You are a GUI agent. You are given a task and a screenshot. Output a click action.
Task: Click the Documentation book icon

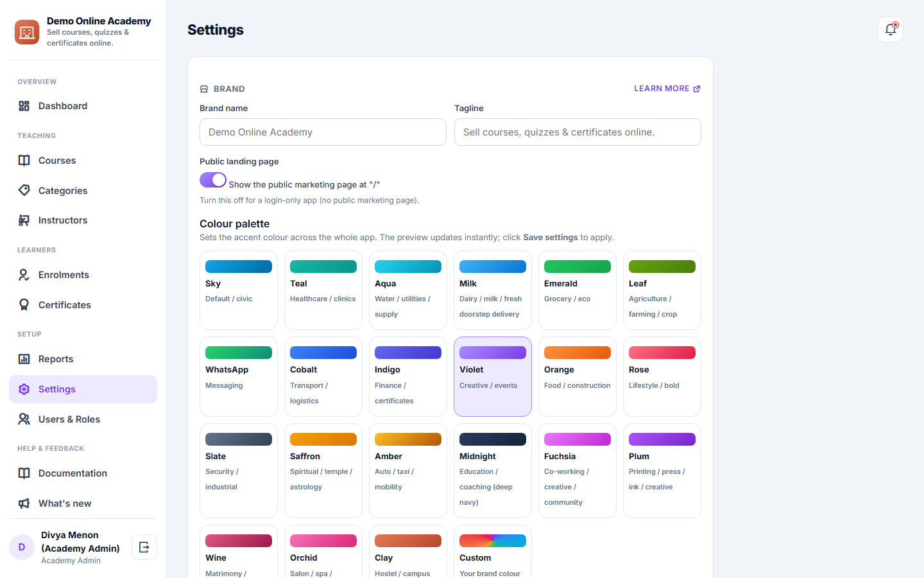[x=24, y=473]
